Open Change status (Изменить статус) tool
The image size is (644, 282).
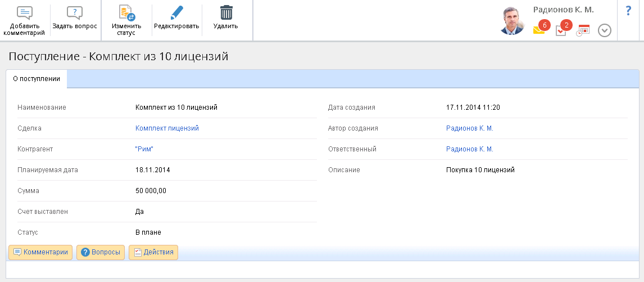pos(126,12)
